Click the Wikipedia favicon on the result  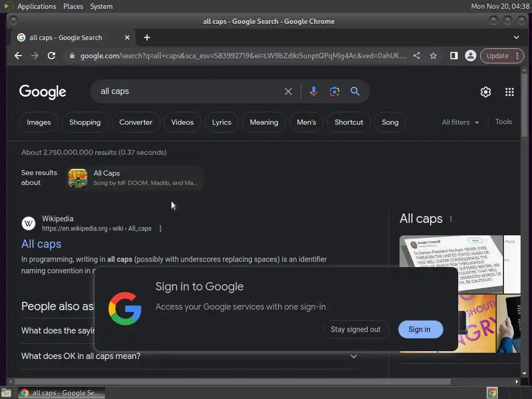[29, 223]
